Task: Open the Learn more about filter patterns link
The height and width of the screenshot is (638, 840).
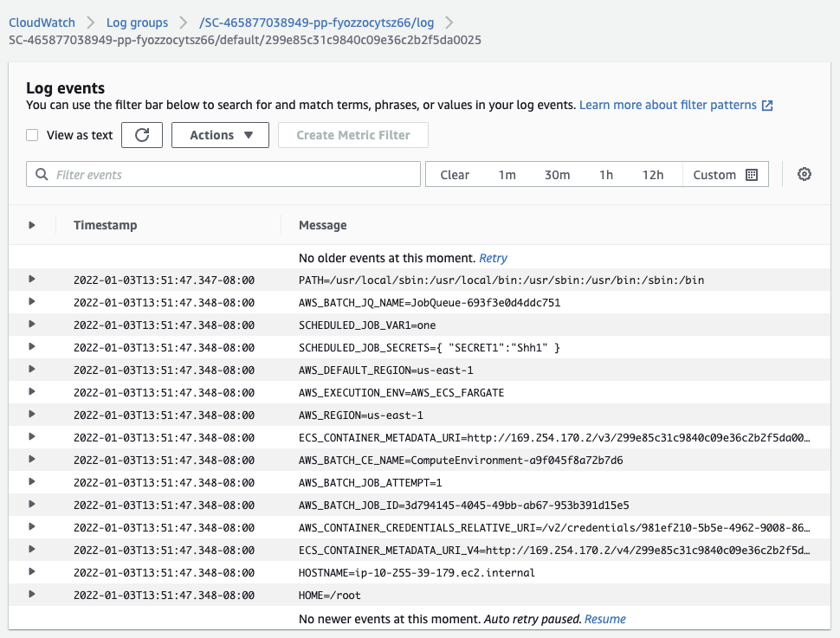Action: (667, 105)
